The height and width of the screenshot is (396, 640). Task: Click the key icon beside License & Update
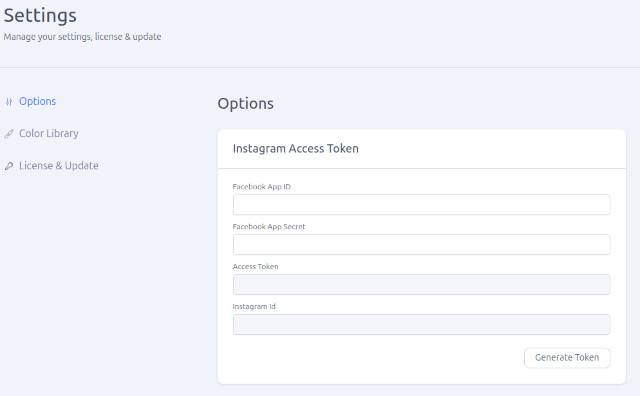pos(9,166)
